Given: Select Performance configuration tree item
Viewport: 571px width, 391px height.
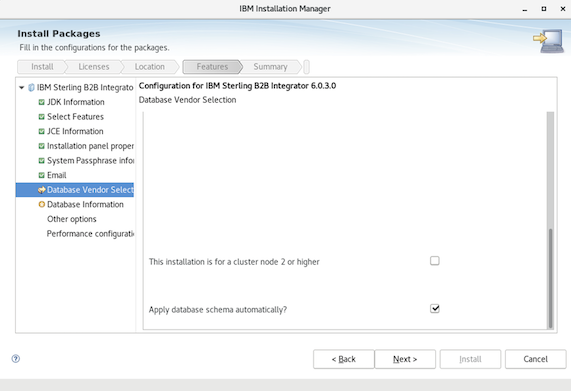Looking at the screenshot, I should pos(90,234).
